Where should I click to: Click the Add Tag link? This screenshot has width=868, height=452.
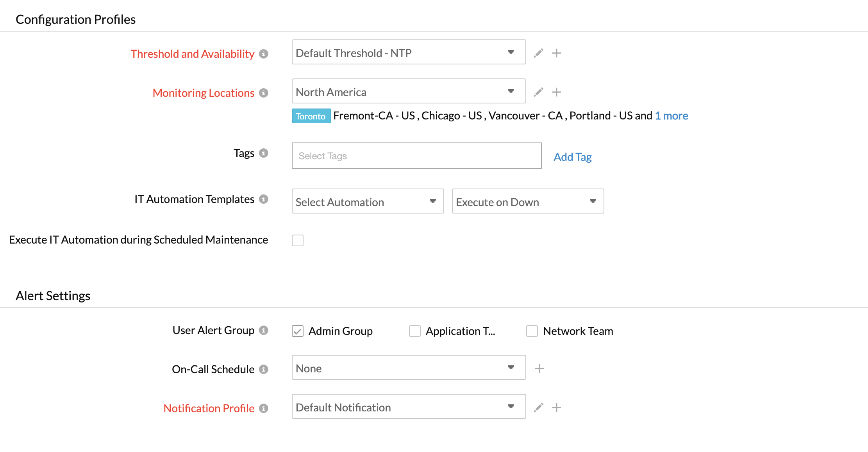(x=572, y=157)
